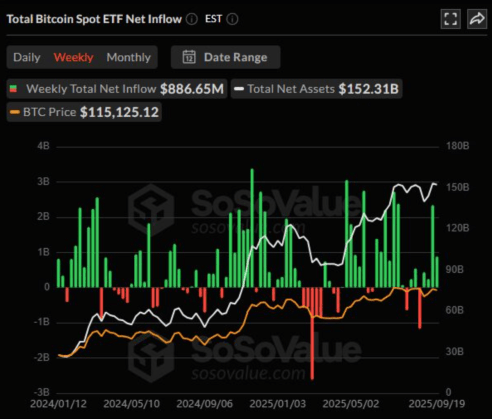Open fullscreen view of the chart

pyautogui.click(x=451, y=19)
